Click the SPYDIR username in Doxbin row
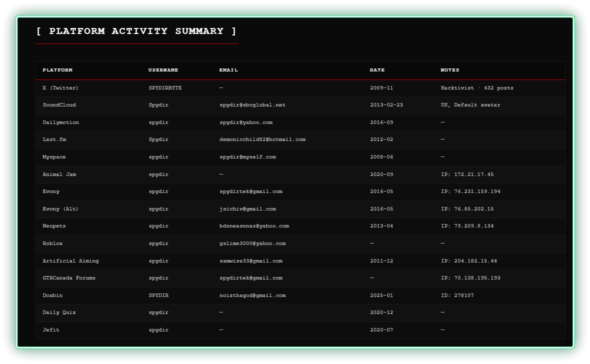The width and height of the screenshot is (590, 364). [x=159, y=295]
